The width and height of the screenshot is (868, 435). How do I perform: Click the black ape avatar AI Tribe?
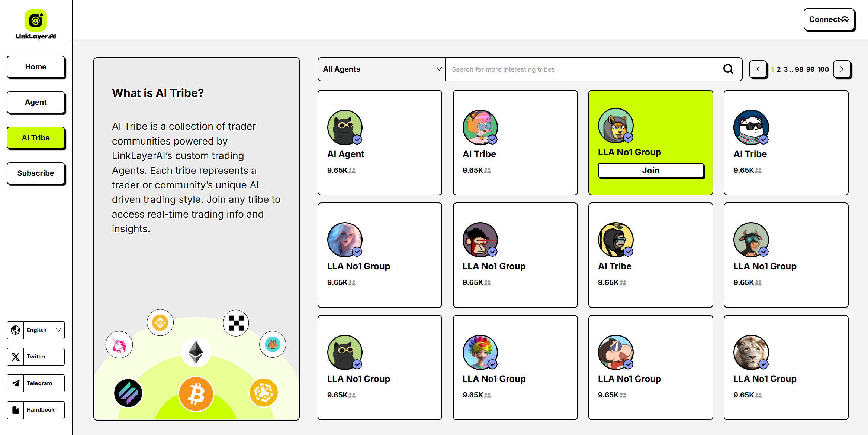tap(615, 240)
